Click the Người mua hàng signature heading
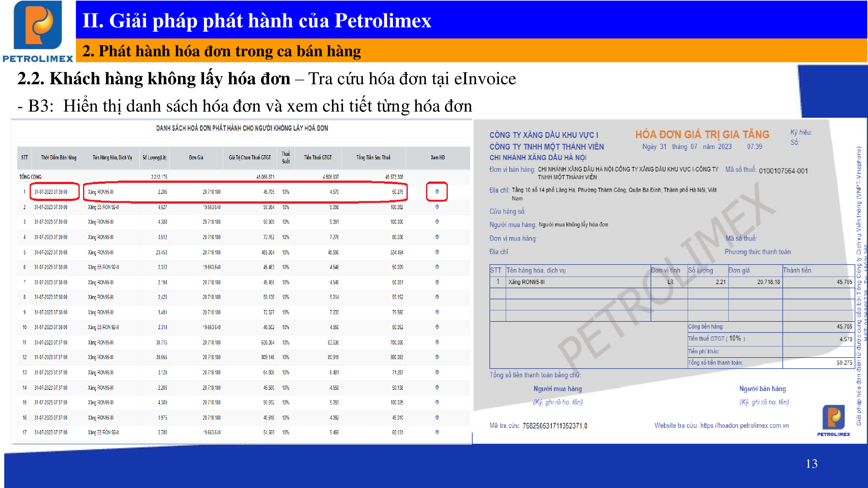 pos(558,389)
